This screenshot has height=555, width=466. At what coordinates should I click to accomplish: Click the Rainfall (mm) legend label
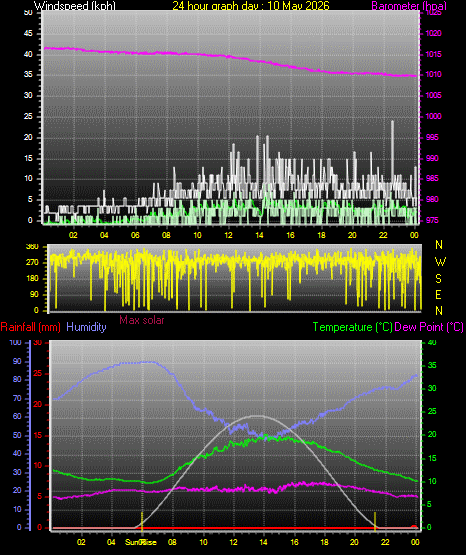[30, 327]
